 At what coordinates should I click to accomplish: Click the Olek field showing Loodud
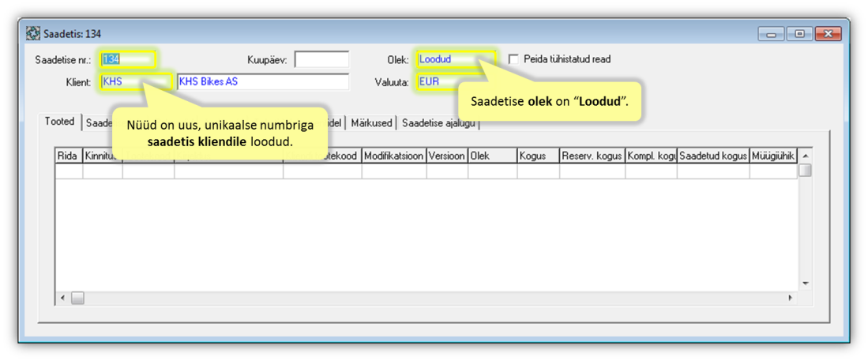[457, 59]
